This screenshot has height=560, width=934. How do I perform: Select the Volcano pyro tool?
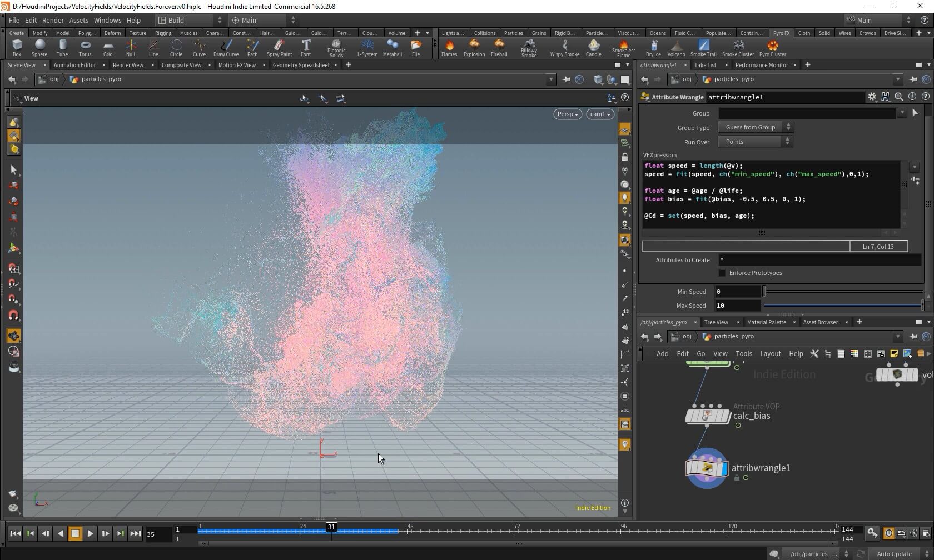click(x=676, y=47)
